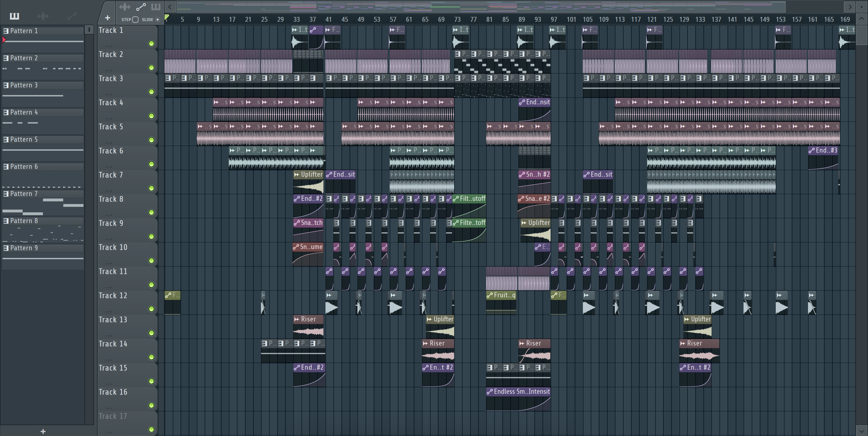
Task: Click bar 41 on the timeline ruler
Action: (x=329, y=20)
